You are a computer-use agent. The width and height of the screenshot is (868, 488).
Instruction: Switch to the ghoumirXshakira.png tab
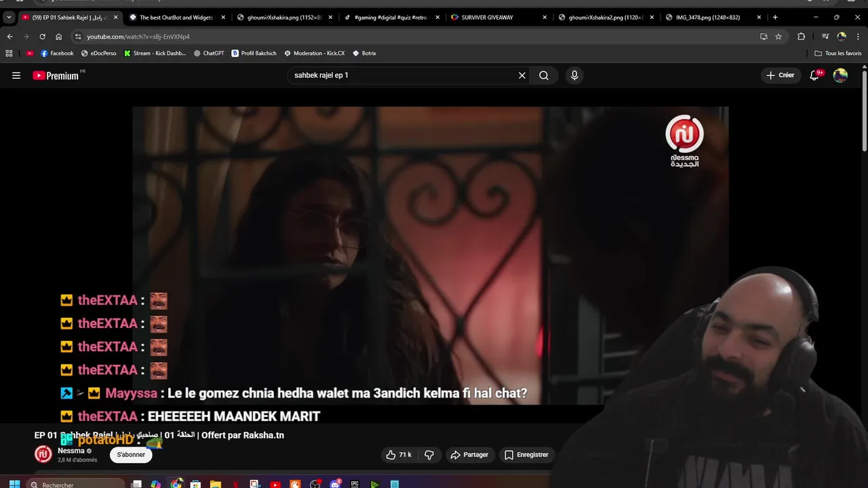point(283,17)
